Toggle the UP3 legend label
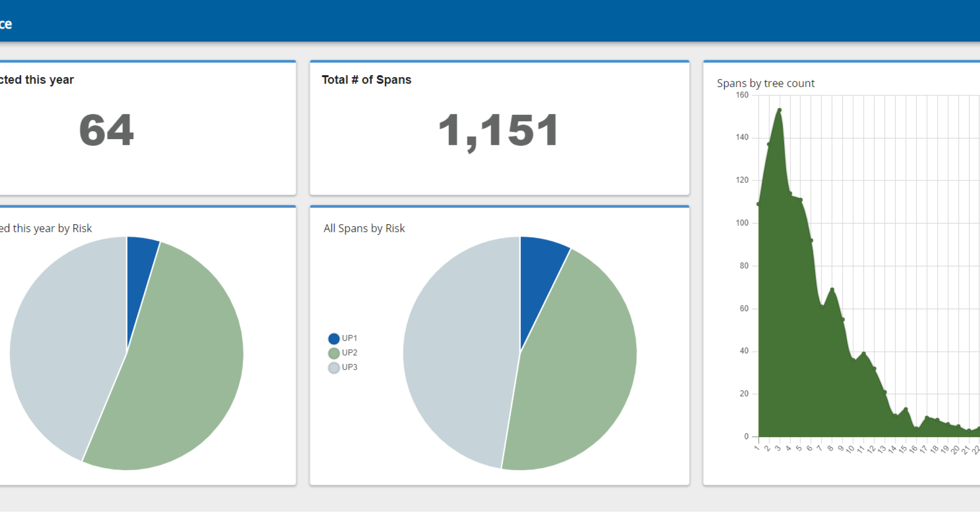Image resolution: width=980 pixels, height=519 pixels. (350, 367)
